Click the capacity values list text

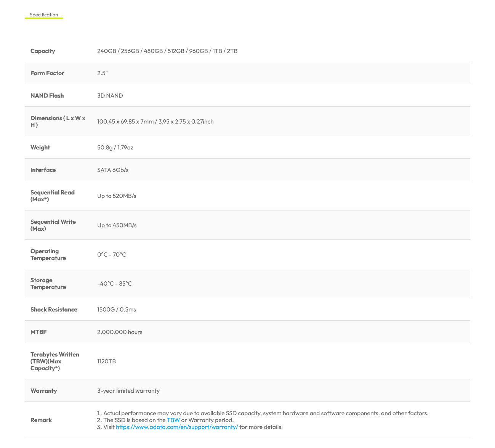pos(167,51)
